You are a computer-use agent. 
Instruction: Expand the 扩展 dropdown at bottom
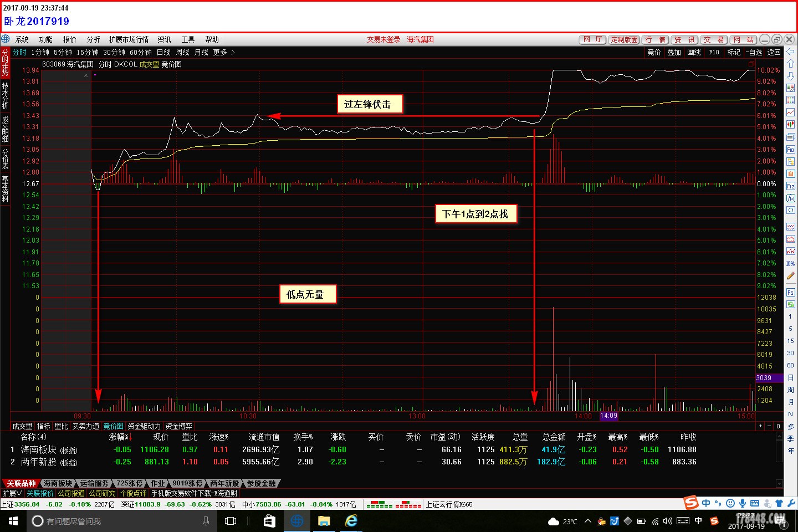click(12, 493)
